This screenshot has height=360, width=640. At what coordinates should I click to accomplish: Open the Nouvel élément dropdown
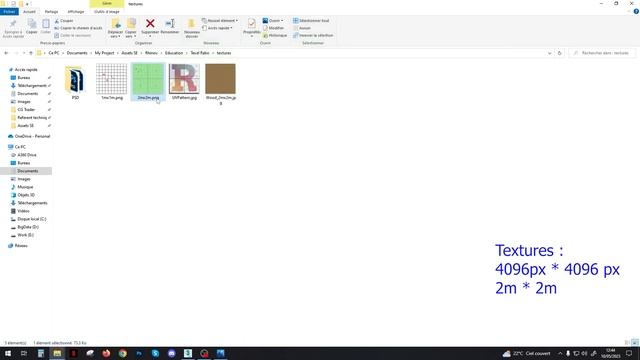click(220, 21)
